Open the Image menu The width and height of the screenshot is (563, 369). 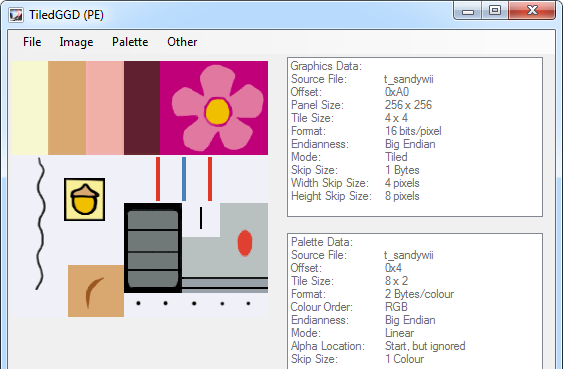pos(76,42)
